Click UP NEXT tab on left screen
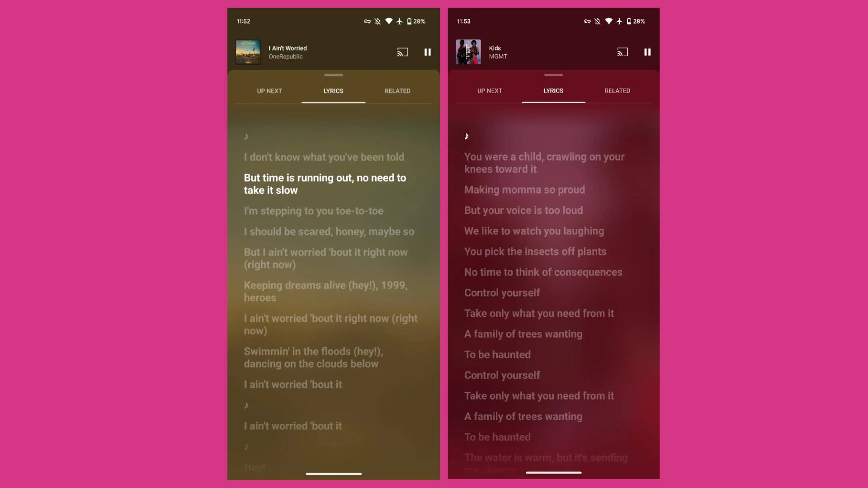The image size is (868, 488). click(x=269, y=90)
